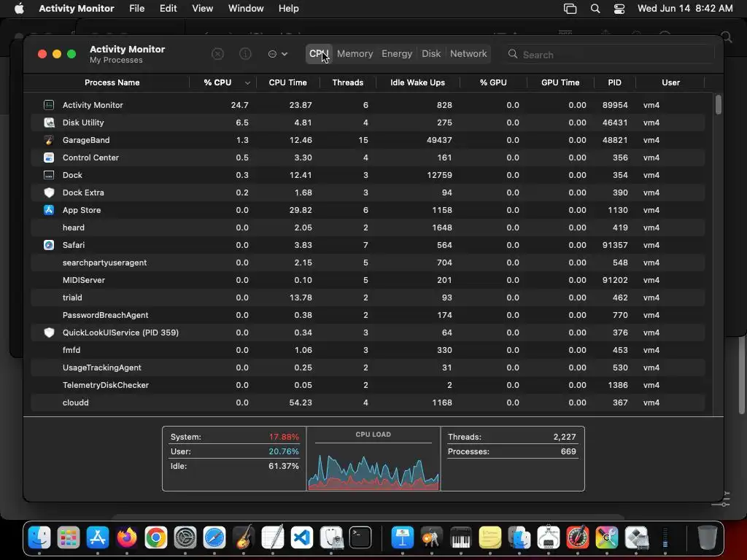This screenshot has height=560, width=747.
Task: Click the Disk Utility process icon in list
Action: click(49, 122)
